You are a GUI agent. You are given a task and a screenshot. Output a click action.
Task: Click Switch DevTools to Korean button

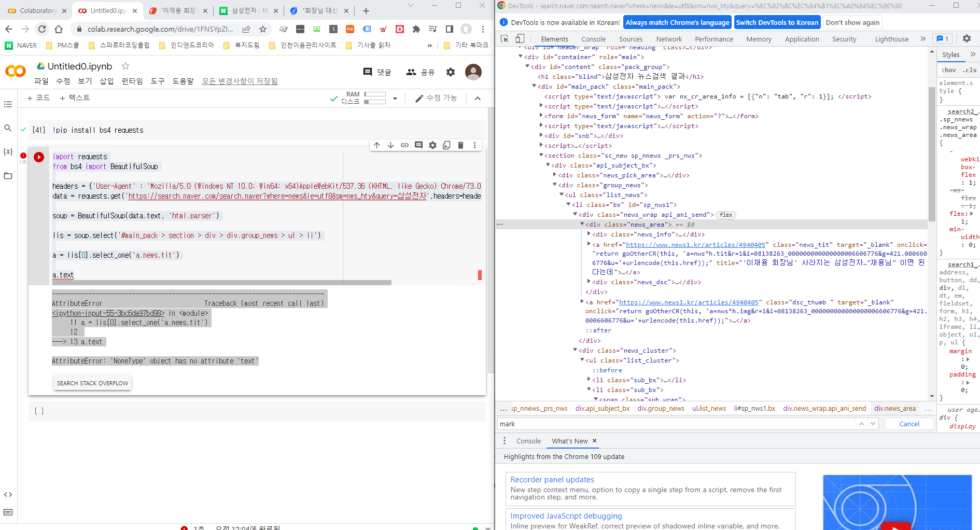point(777,22)
